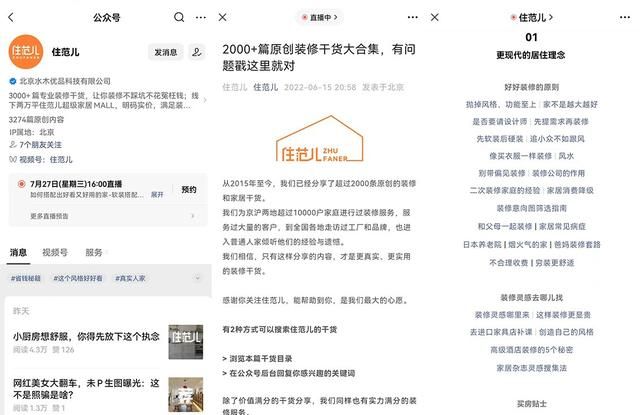The width and height of the screenshot is (640, 415).
Task: Select the #这个风格好好看 tag
Action: (x=78, y=278)
